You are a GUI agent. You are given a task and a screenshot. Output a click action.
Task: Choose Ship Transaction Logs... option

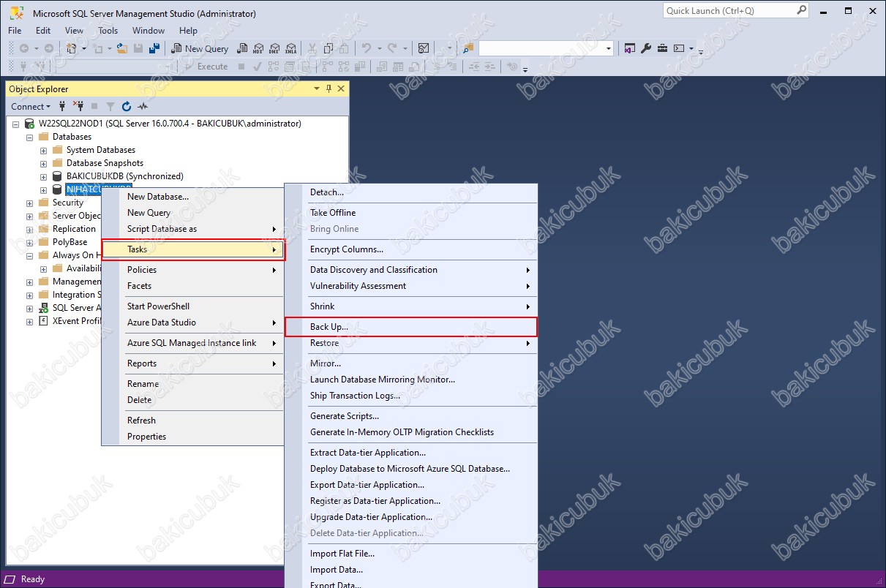click(411, 396)
